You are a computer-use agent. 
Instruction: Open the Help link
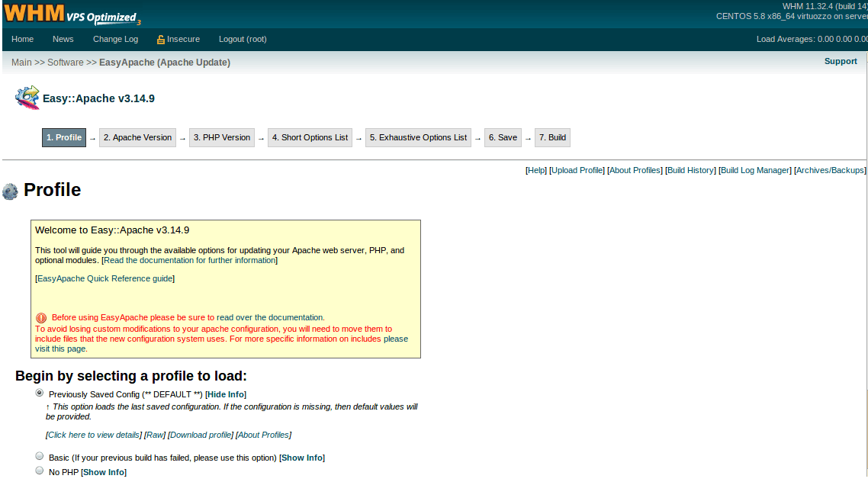536,170
